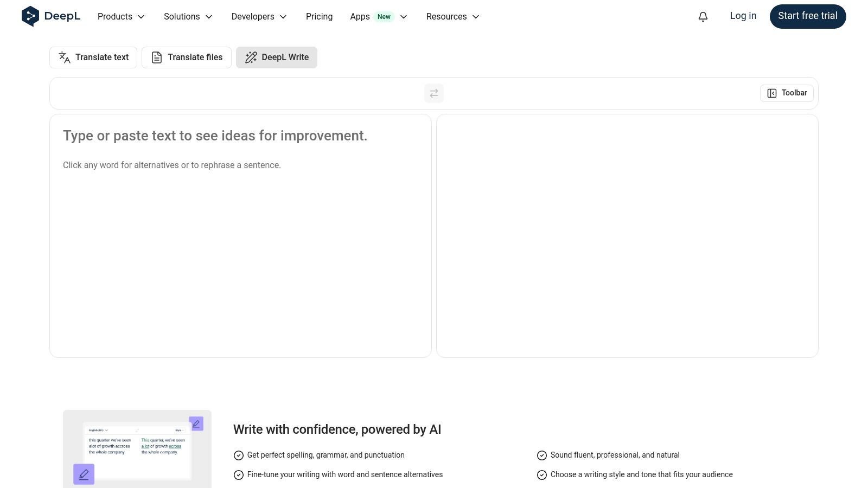868x488 pixels.
Task: Open the notifications bell
Action: point(703,17)
